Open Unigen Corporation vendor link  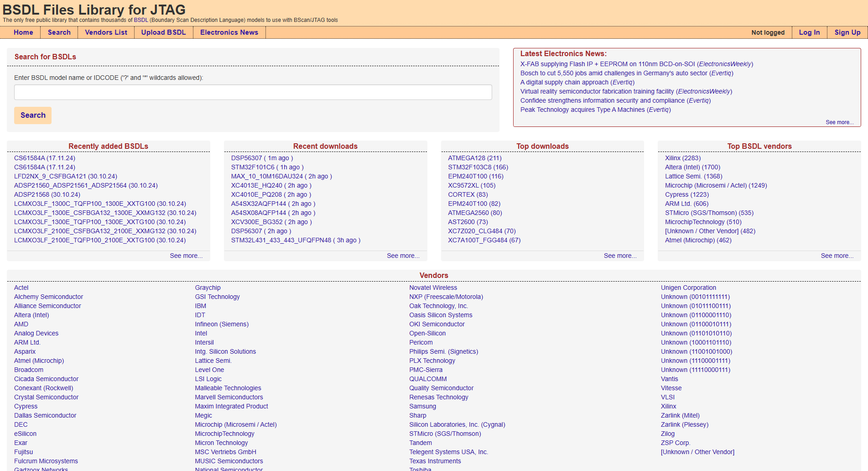(x=688, y=288)
